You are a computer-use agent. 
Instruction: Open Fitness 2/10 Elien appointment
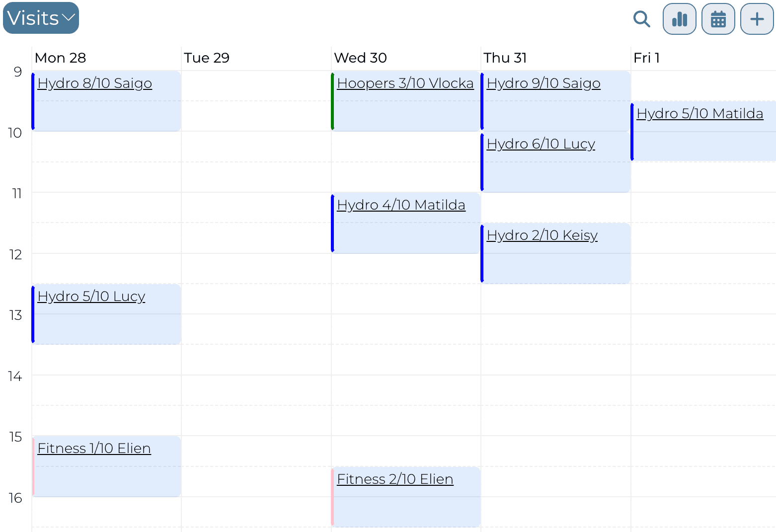pyautogui.click(x=395, y=479)
